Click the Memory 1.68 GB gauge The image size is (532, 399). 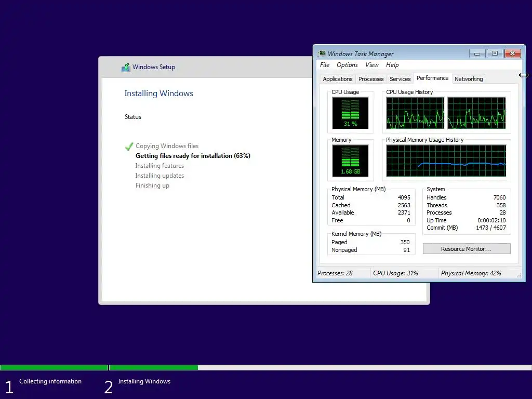click(x=350, y=161)
